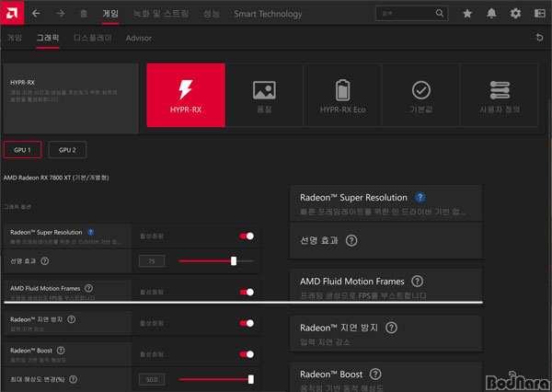Go forward with the right arrow
Image resolution: width=552 pixels, height=392 pixels.
pos(61,14)
